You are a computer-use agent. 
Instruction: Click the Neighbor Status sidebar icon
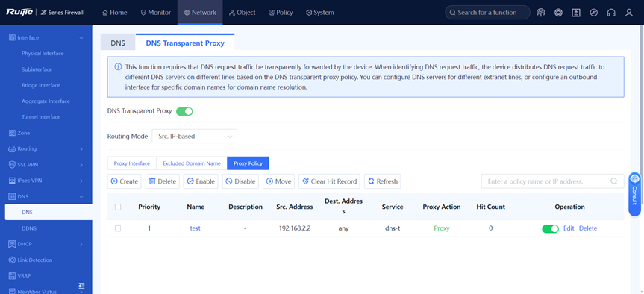pos(12,291)
